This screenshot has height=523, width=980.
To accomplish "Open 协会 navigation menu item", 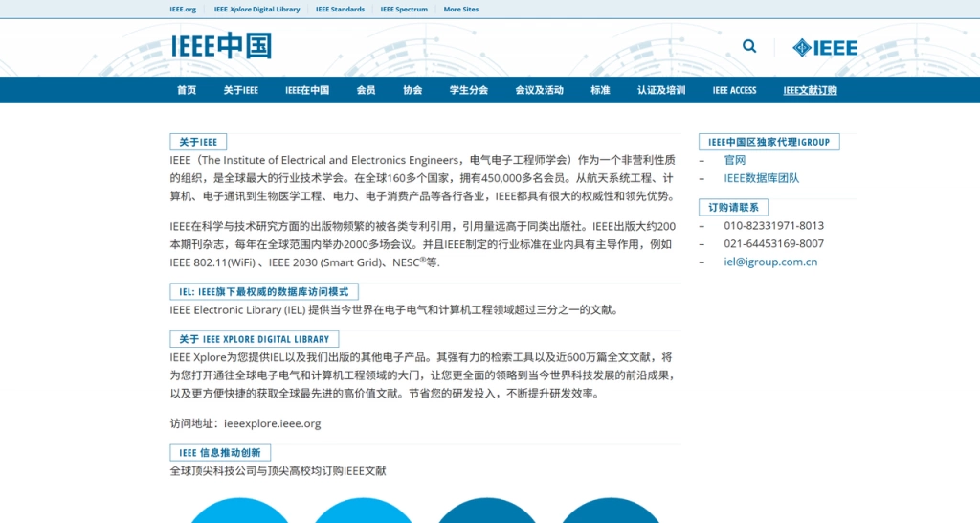I will click(x=412, y=90).
